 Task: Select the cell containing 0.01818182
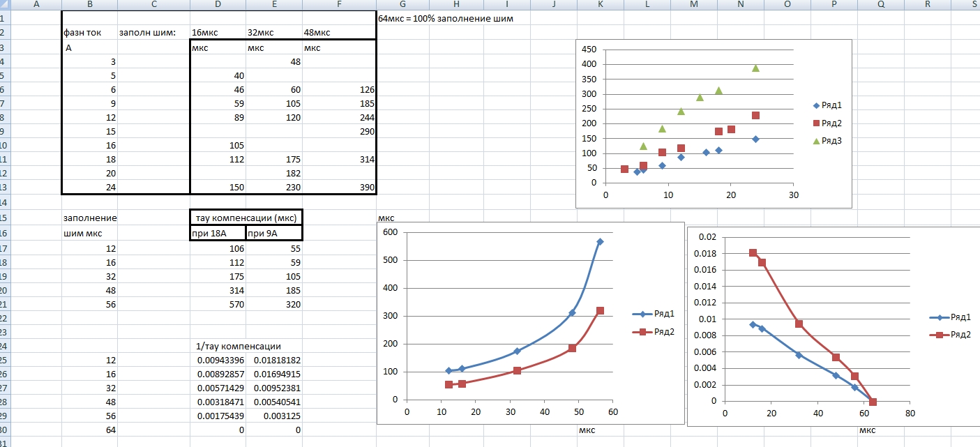click(x=274, y=360)
